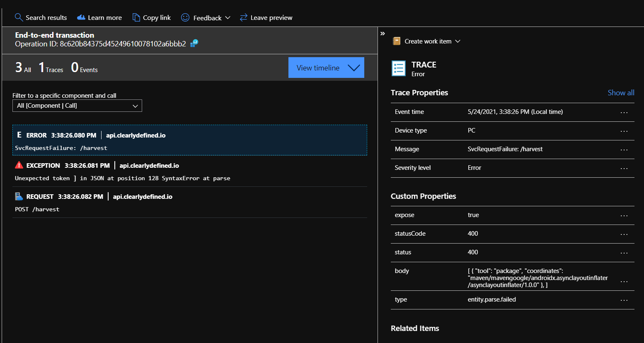Viewport: 644px width, 343px height.
Task: Click the TRACE list icon in details pane
Action: 398,68
